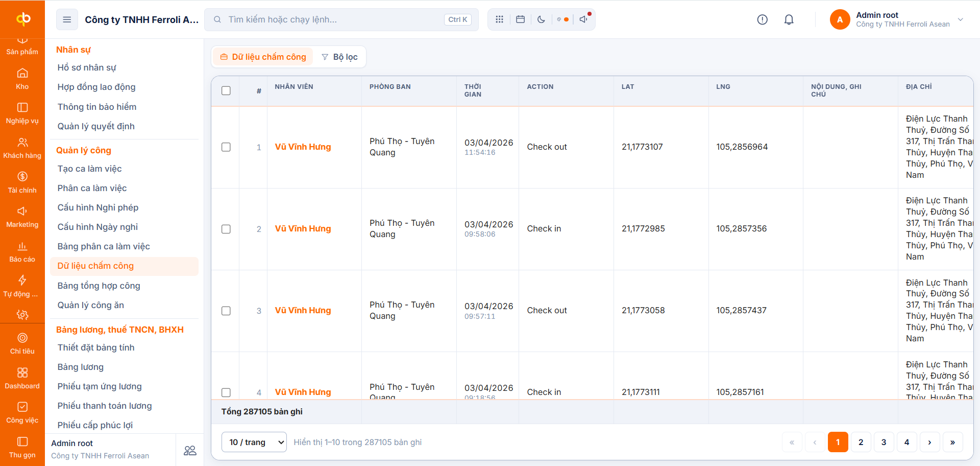Switch to dark mode moon icon
980x466 pixels.
pos(541,19)
